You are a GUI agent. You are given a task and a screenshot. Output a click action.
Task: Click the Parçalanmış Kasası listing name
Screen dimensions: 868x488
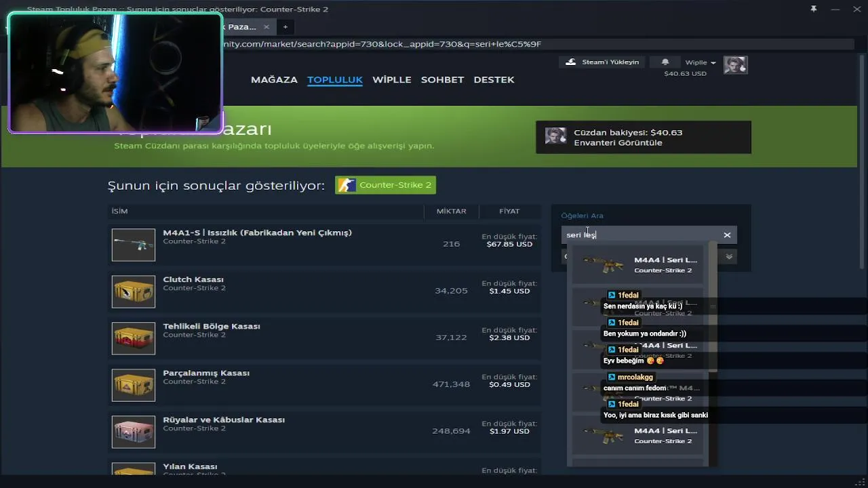[x=206, y=373]
